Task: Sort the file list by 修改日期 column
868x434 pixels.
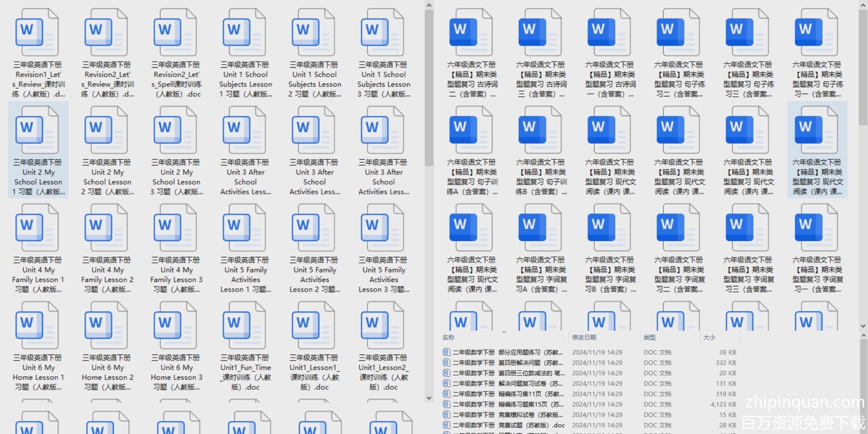Action: point(584,337)
